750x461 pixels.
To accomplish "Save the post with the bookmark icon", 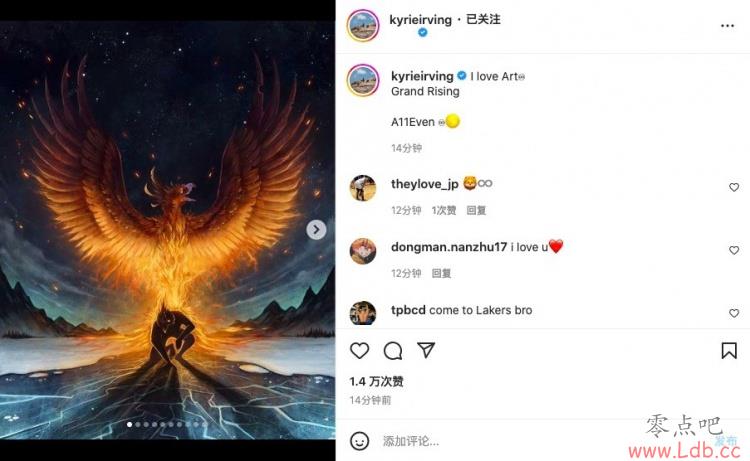I will (x=729, y=351).
